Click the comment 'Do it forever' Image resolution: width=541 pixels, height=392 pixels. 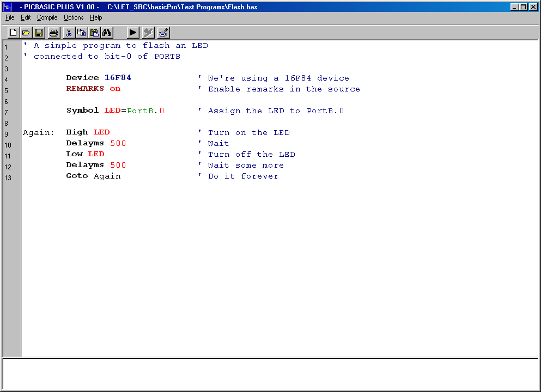point(243,176)
